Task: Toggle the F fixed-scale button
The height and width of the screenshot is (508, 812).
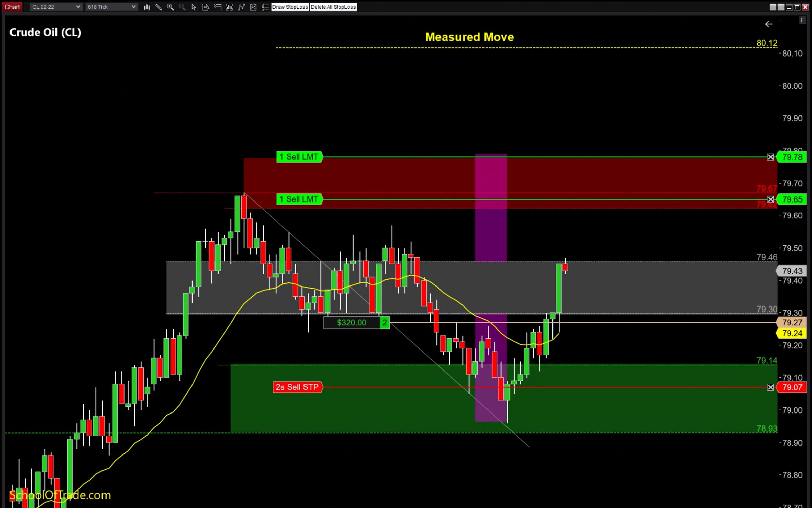Action: (x=802, y=20)
